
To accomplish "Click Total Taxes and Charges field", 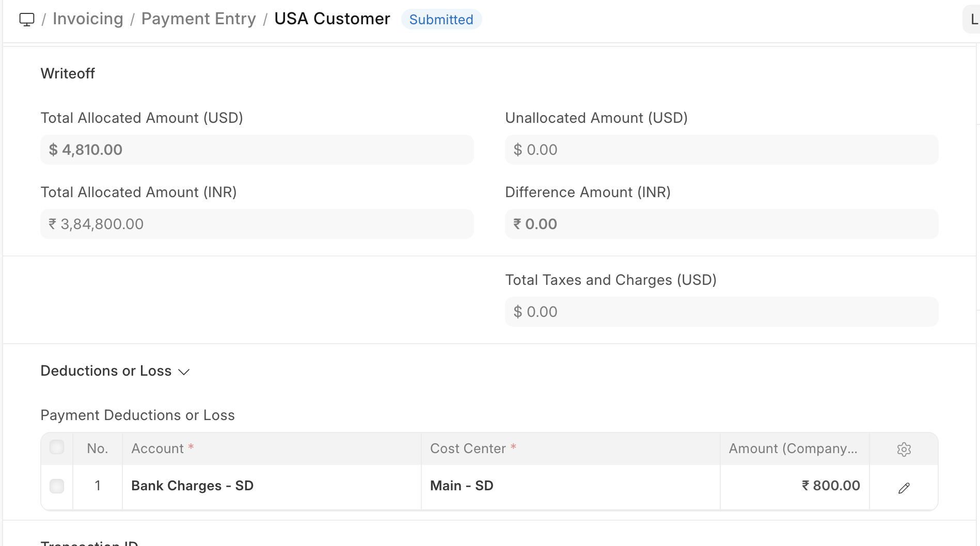I will click(721, 312).
